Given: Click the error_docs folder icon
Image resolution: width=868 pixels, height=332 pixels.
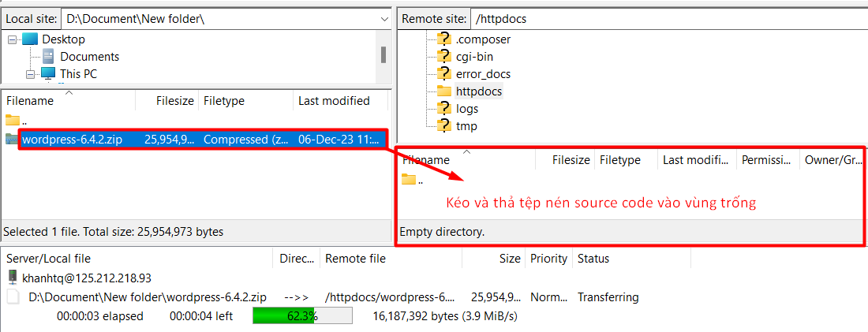Looking at the screenshot, I should 443,74.
